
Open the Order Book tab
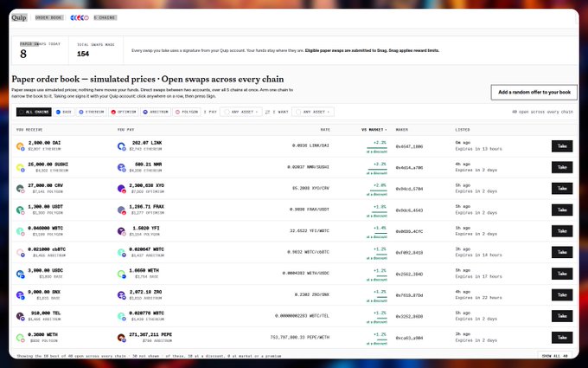48,17
